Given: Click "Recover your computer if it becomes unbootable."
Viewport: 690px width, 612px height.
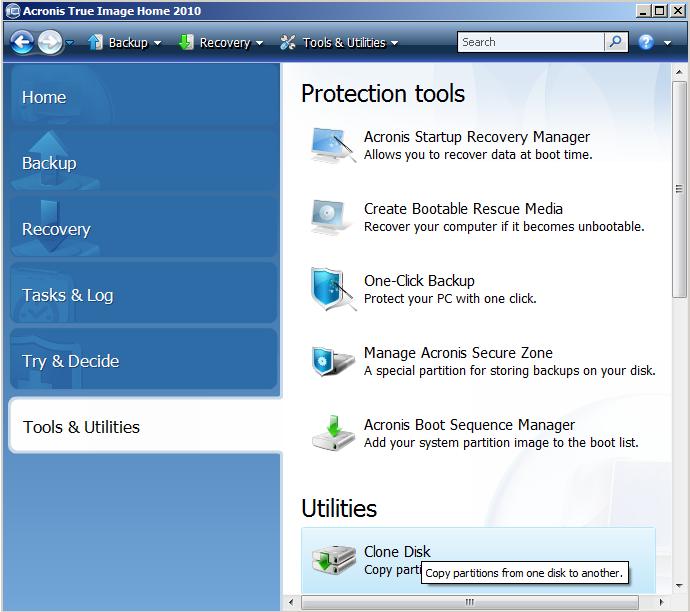Looking at the screenshot, I should [504, 227].
